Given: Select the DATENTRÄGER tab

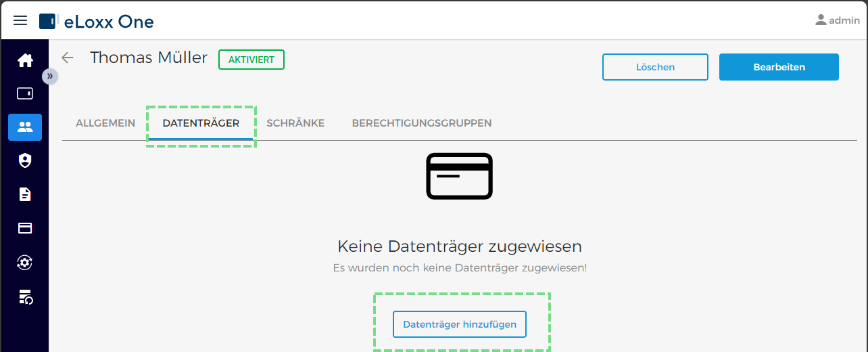Looking at the screenshot, I should (x=201, y=123).
